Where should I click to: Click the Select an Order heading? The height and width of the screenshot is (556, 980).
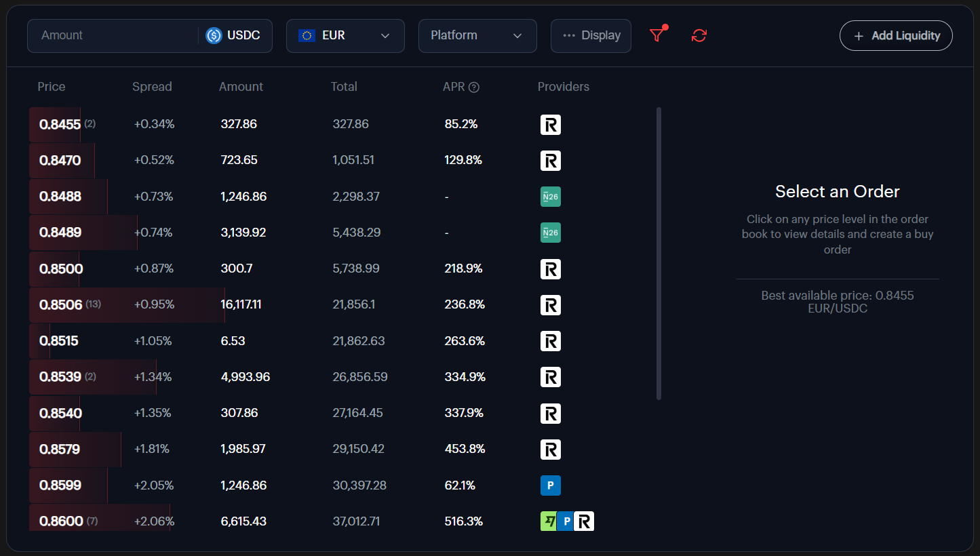[838, 192]
